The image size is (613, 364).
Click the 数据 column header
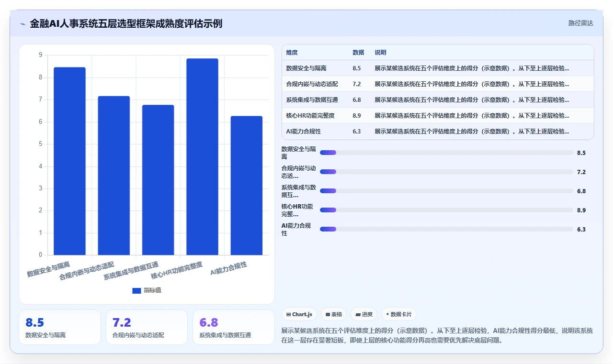tap(358, 53)
